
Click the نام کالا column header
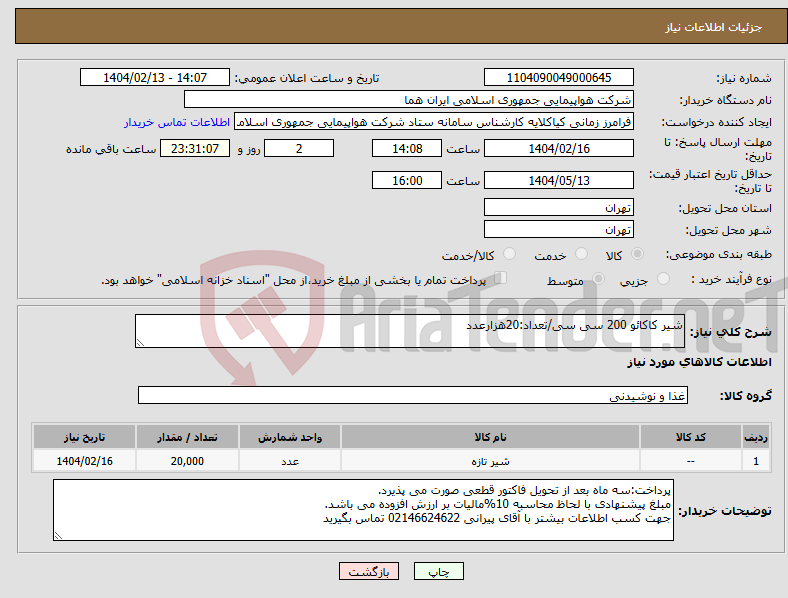click(490, 437)
